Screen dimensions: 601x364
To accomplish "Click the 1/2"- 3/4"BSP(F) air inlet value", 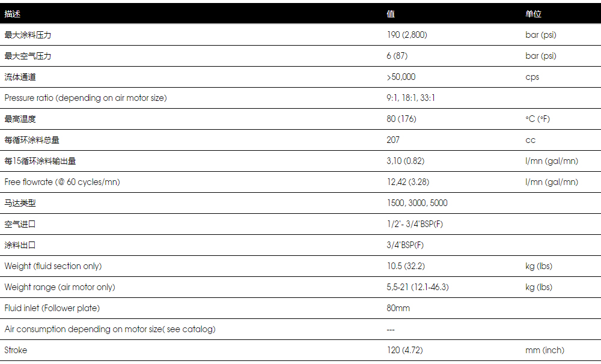I will (x=415, y=224).
